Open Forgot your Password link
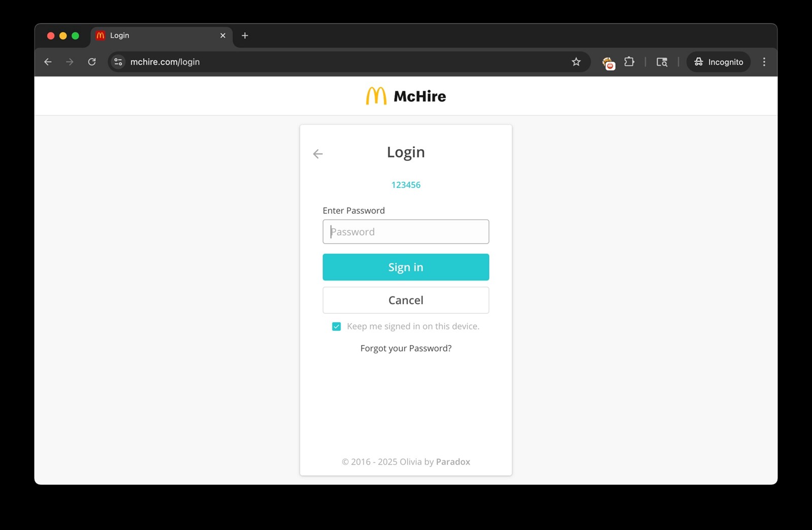The height and width of the screenshot is (530, 812). (x=406, y=348)
